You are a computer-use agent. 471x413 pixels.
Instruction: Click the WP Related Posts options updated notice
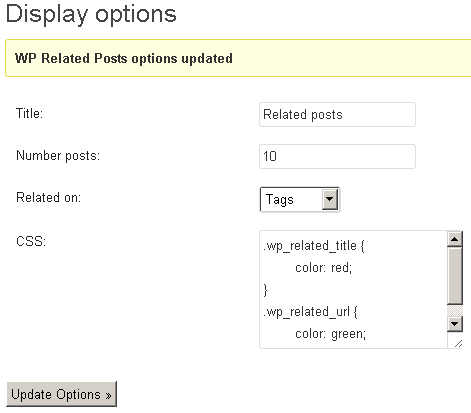coord(238,58)
